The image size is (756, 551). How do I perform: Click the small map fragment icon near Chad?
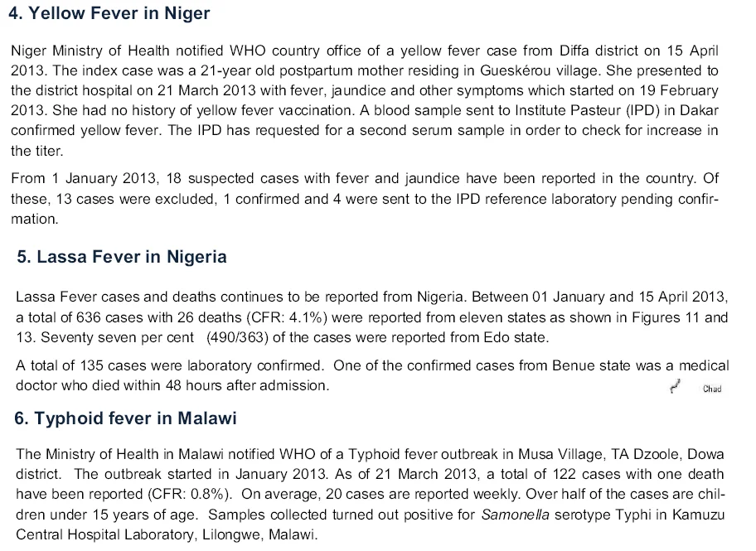point(675,386)
